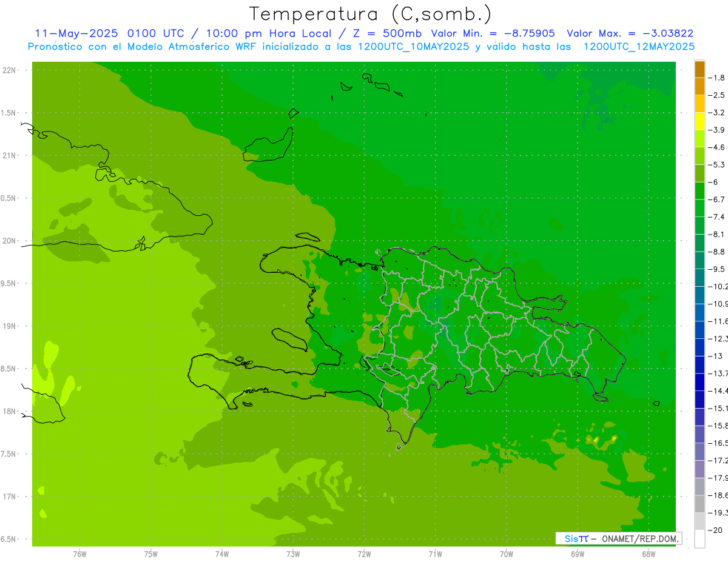728x562 pixels.
Task: Click the "76W" longitude axis label
Action: [x=79, y=554]
